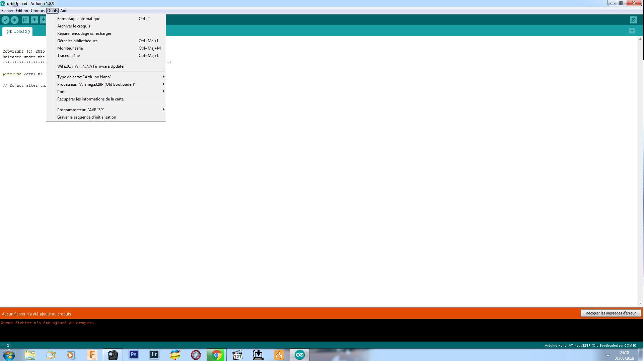
Task: Choose Traceur série menu entry
Action: click(x=106, y=56)
